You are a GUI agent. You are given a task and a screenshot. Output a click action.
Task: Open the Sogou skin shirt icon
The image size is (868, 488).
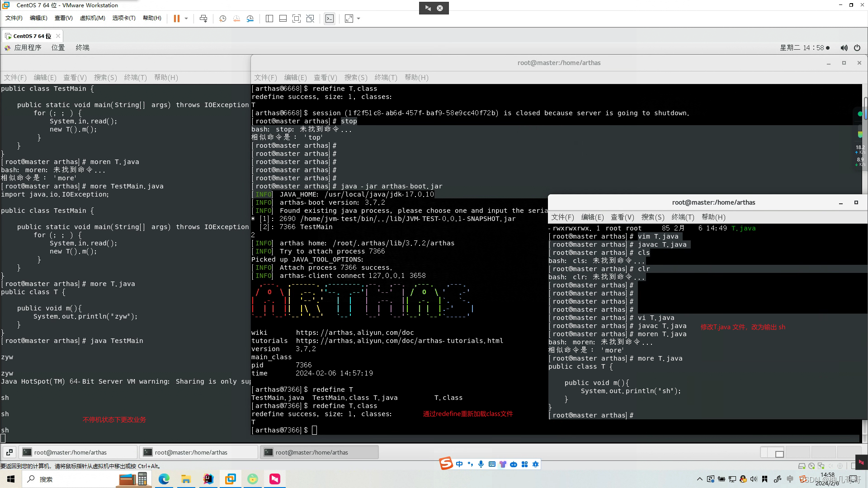[x=503, y=464]
